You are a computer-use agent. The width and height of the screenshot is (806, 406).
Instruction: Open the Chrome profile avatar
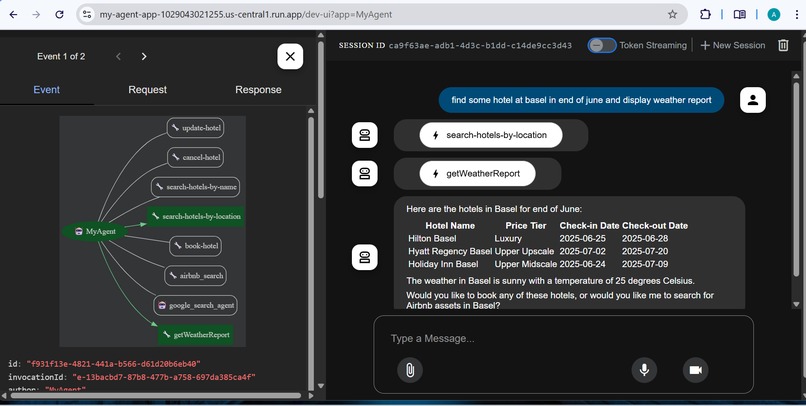pos(774,14)
